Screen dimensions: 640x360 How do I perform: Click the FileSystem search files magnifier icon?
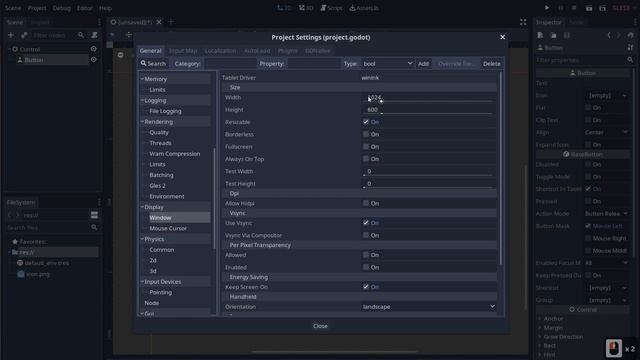click(94, 227)
